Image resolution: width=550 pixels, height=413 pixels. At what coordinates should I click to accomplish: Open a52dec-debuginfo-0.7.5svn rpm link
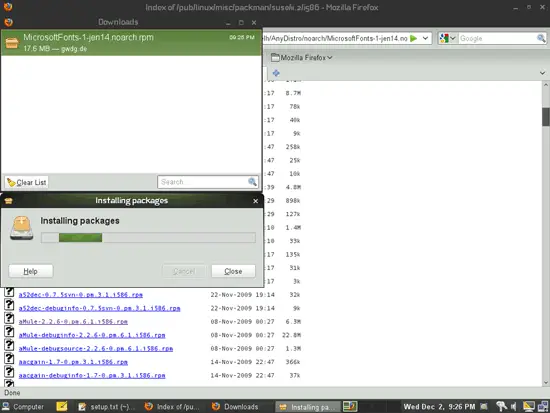pos(99,308)
